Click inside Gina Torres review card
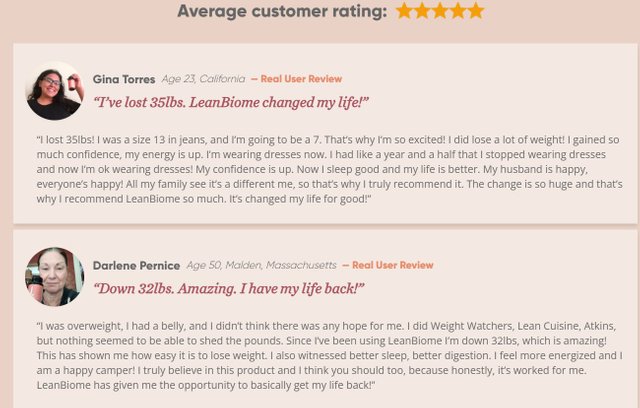640x408 pixels. tap(325, 134)
